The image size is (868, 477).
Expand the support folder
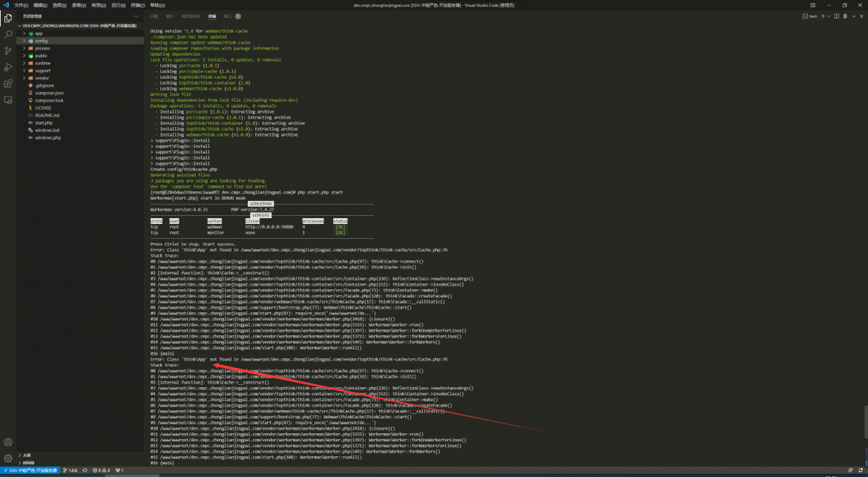click(x=80, y=70)
